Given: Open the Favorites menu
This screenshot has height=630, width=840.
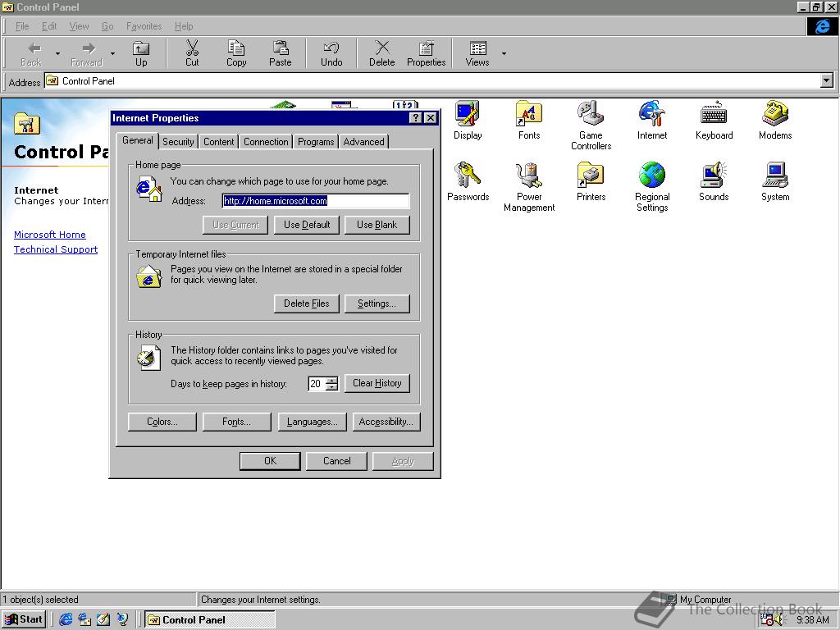Looking at the screenshot, I should pyautogui.click(x=144, y=26).
